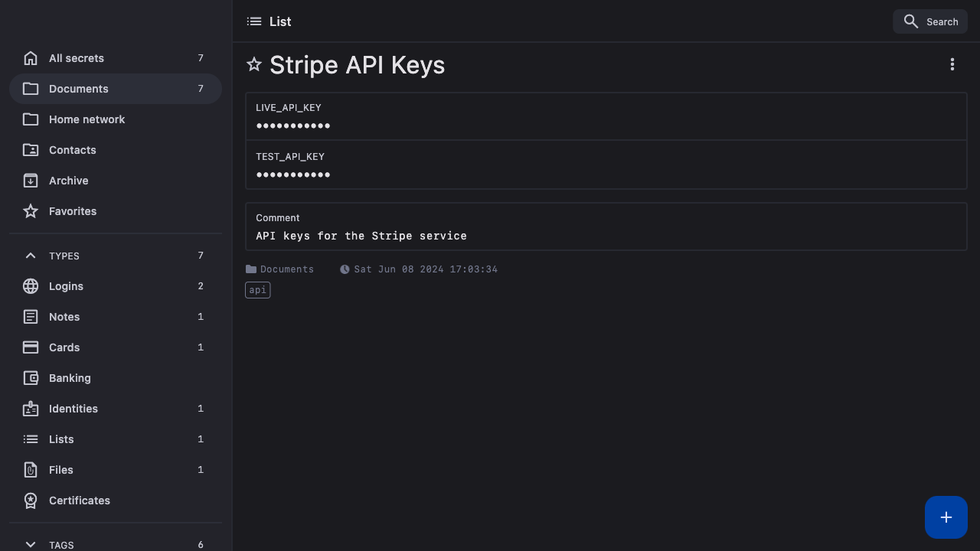Click the Identities badge icon
The width and height of the screenshot is (980, 551).
(x=31, y=409)
